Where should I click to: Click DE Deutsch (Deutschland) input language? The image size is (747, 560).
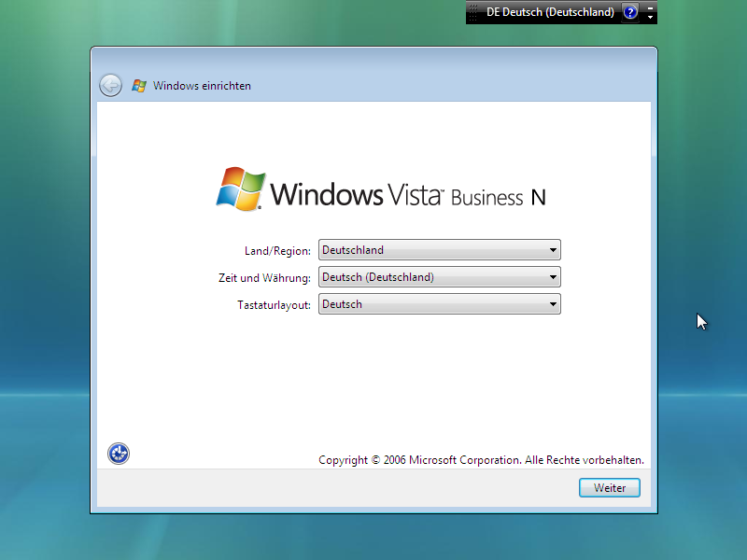point(550,12)
